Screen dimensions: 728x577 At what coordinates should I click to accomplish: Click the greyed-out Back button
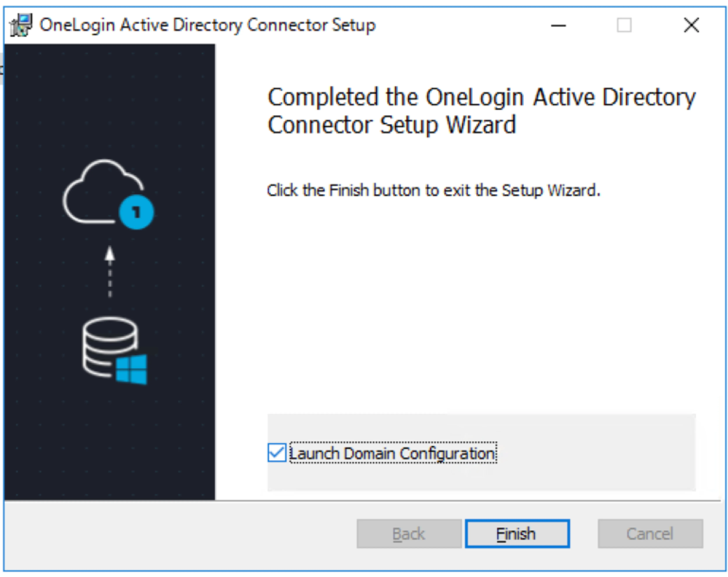coord(409,534)
